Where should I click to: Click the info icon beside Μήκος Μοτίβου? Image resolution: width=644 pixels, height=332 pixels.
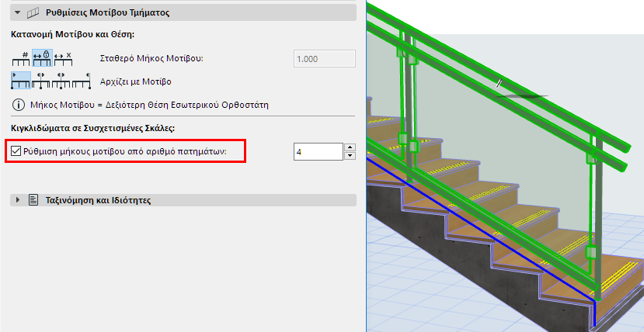click(18, 105)
